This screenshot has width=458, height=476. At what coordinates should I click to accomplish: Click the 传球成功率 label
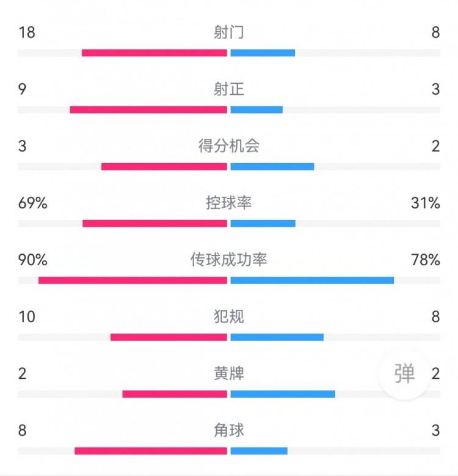[229, 260]
